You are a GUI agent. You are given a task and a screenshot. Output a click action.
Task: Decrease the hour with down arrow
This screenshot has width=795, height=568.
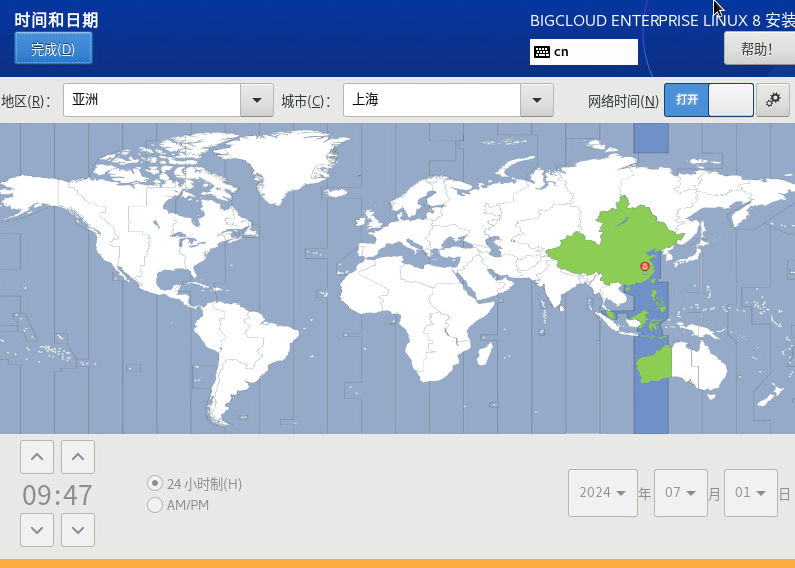coord(37,530)
